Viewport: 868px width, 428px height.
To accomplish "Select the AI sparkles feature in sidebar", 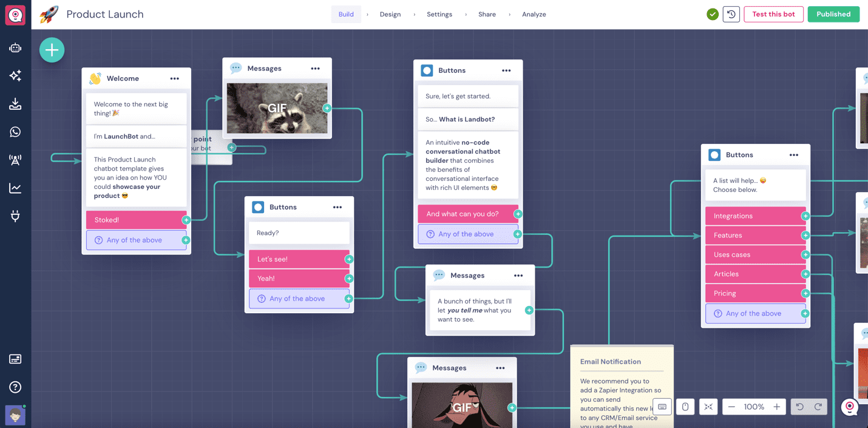I will (15, 76).
